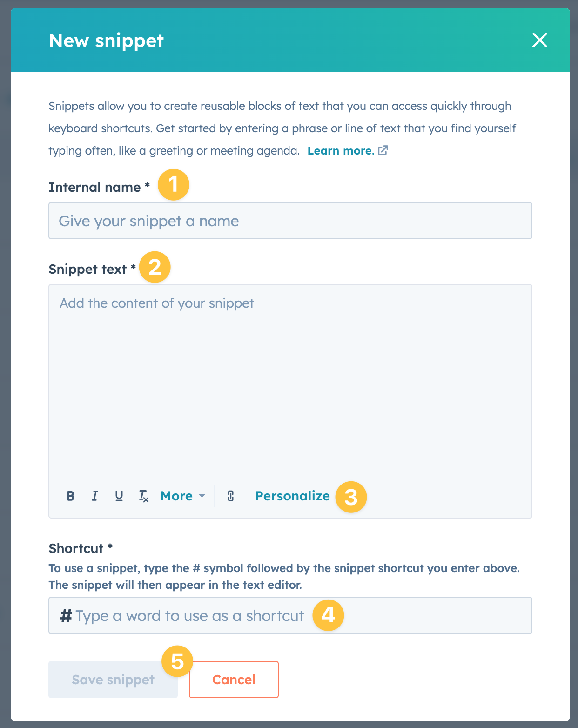The height and width of the screenshot is (728, 578).
Task: Click the yellow number 5 badge
Action: [177, 661]
